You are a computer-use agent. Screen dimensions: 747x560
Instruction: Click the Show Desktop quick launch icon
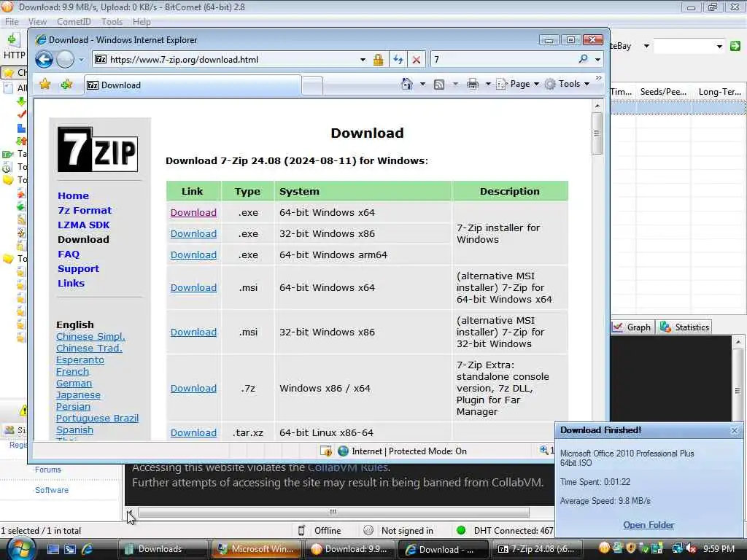[x=53, y=549]
